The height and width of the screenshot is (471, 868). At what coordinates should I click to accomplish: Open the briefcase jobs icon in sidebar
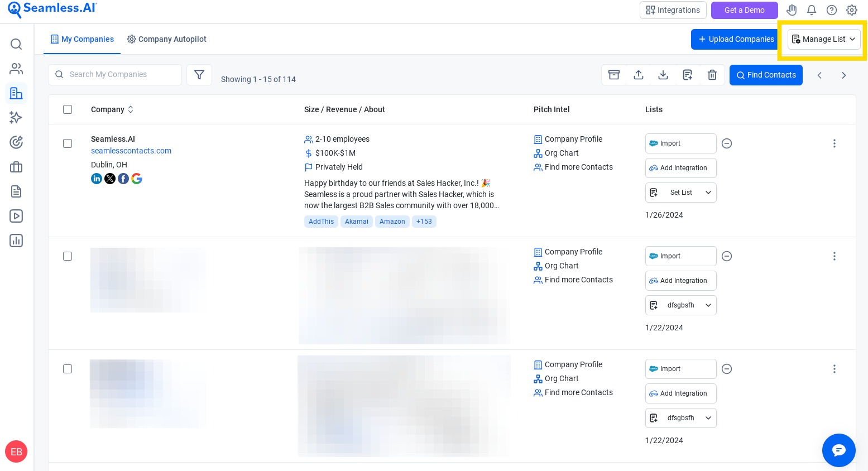coord(16,167)
